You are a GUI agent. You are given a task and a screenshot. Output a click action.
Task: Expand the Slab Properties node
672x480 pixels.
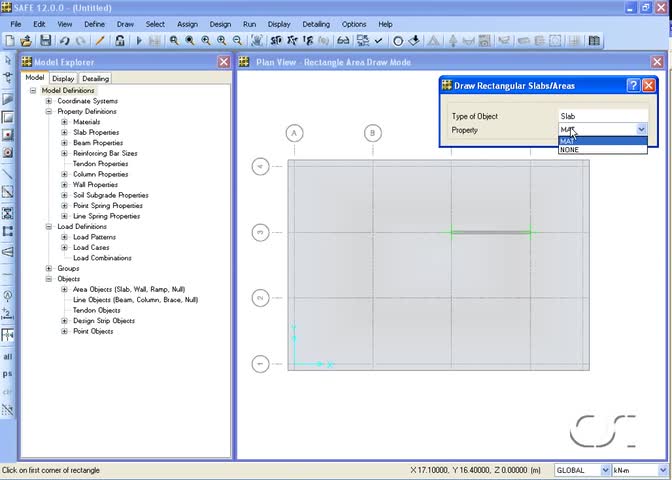tap(64, 132)
